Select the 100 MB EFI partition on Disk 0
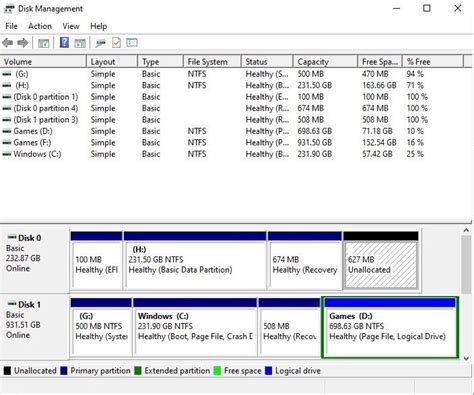 click(96, 261)
